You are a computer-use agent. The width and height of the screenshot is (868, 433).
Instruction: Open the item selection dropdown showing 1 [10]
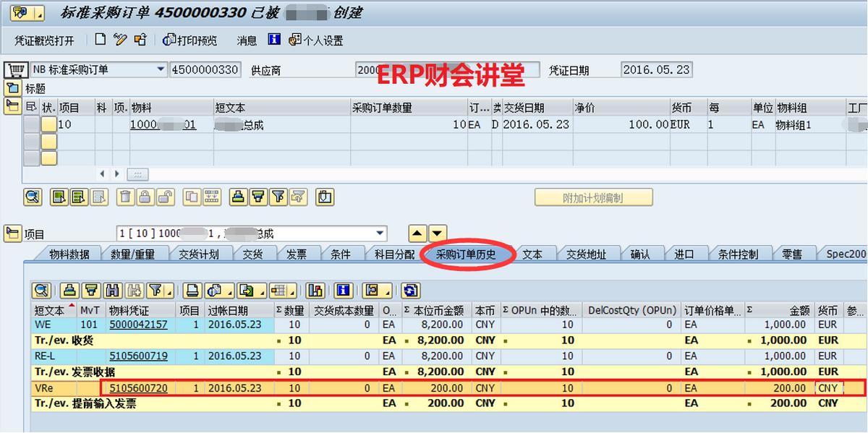(378, 233)
